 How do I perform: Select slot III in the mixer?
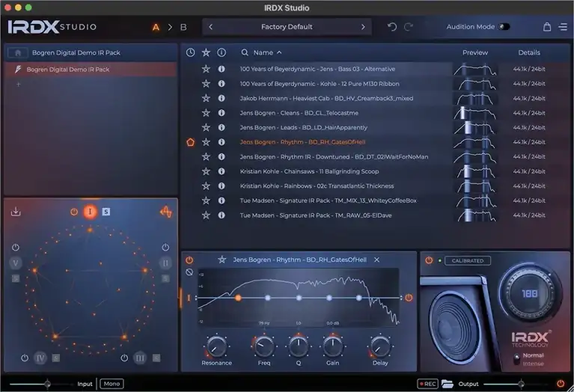coord(140,358)
